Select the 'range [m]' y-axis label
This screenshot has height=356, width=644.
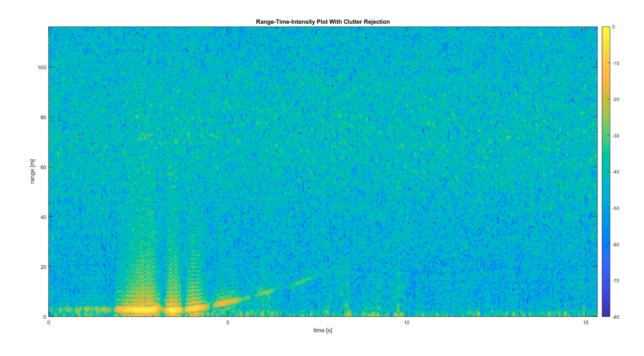pyautogui.click(x=33, y=171)
